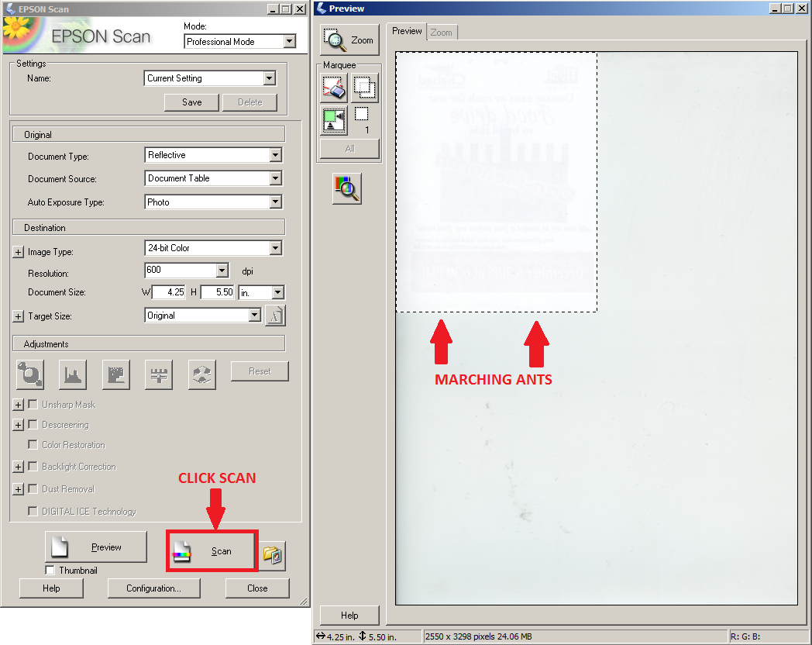Click the Reset adjustments button
The height and width of the screenshot is (645, 812).
point(260,371)
